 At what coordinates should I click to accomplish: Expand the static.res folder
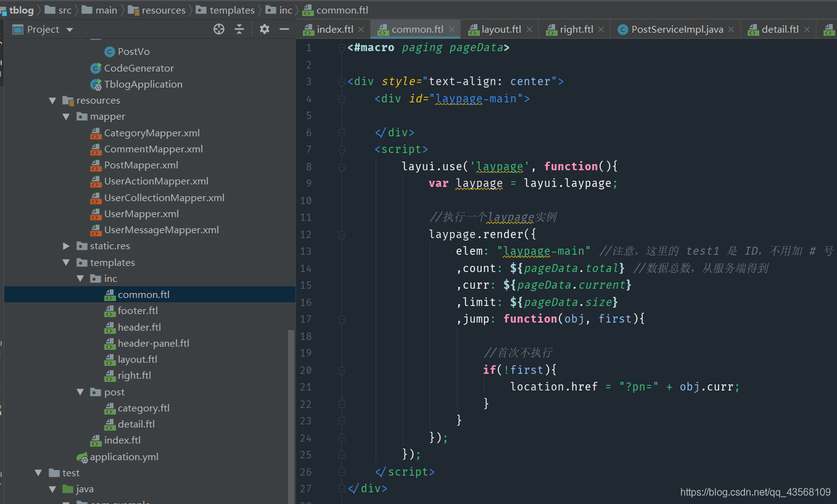(x=66, y=246)
